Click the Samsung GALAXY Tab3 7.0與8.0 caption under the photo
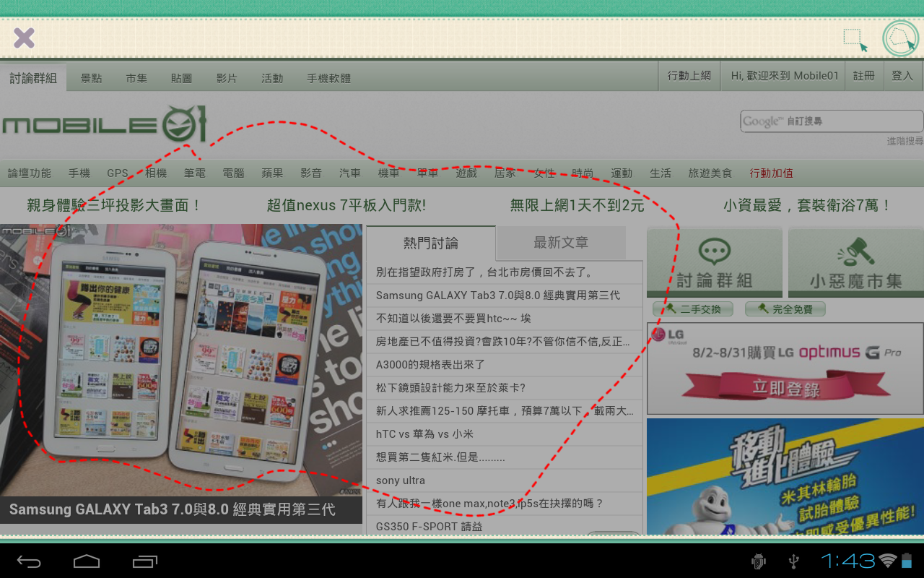Viewport: 924px width, 578px height. point(173,509)
